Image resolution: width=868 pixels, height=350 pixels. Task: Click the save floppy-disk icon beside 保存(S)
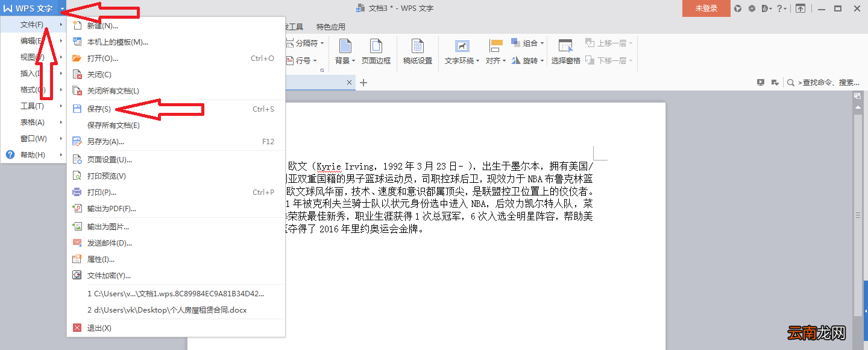77,109
